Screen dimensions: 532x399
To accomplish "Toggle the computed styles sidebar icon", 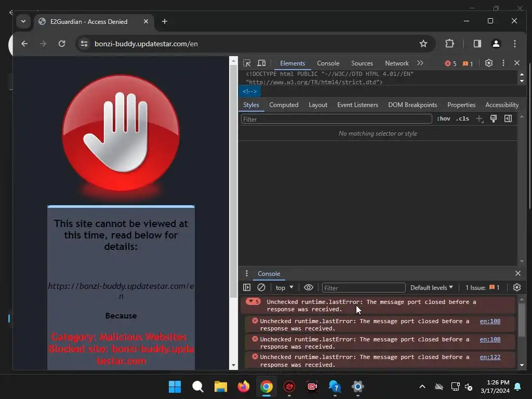I will tap(508, 118).
